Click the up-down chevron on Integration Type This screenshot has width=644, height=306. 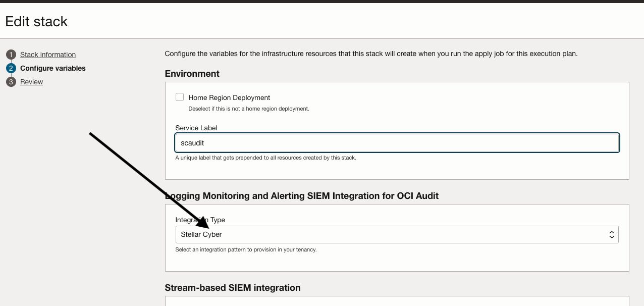[611, 234]
